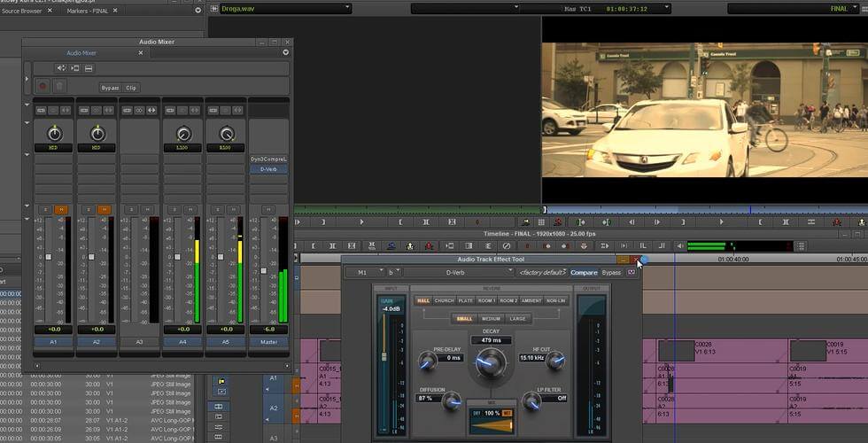The height and width of the screenshot is (443, 868).
Task: Click the Pre-Delay knob
Action: 428,360
